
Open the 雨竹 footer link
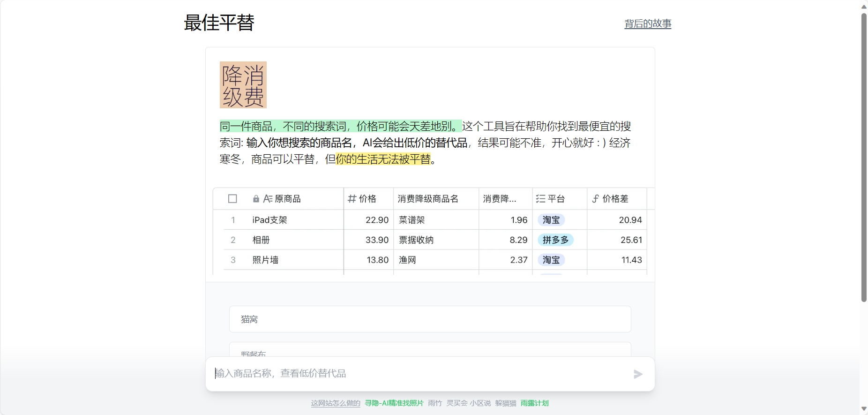[x=435, y=403]
